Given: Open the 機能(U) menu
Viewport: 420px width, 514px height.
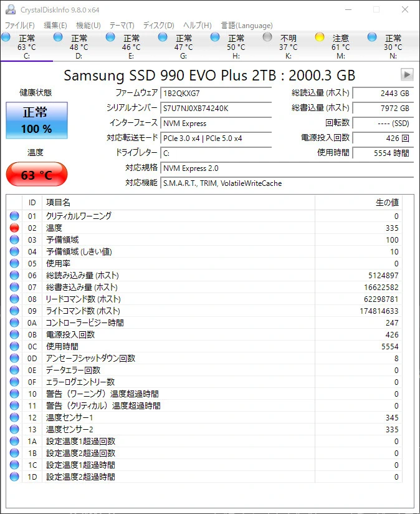Looking at the screenshot, I should click(x=88, y=25).
